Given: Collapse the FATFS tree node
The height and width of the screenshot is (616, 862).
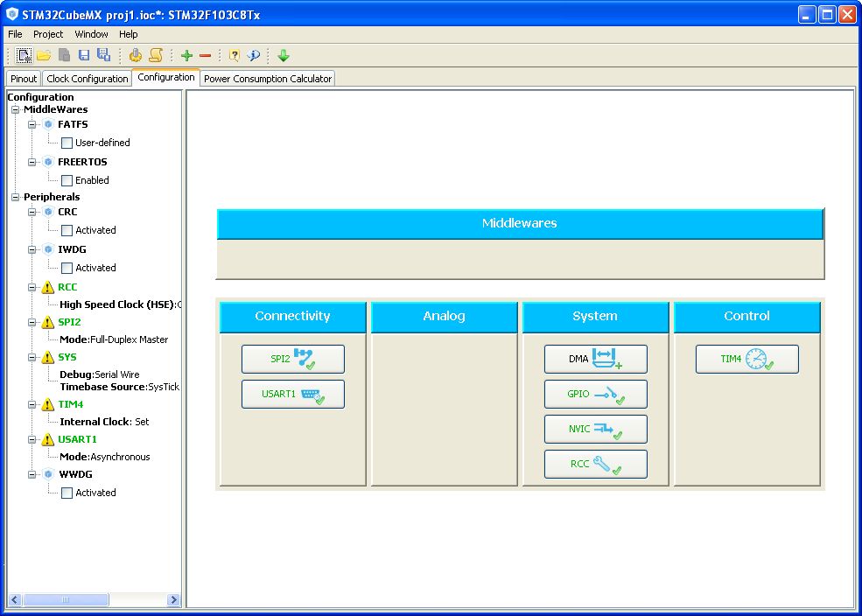Looking at the screenshot, I should pos(32,124).
